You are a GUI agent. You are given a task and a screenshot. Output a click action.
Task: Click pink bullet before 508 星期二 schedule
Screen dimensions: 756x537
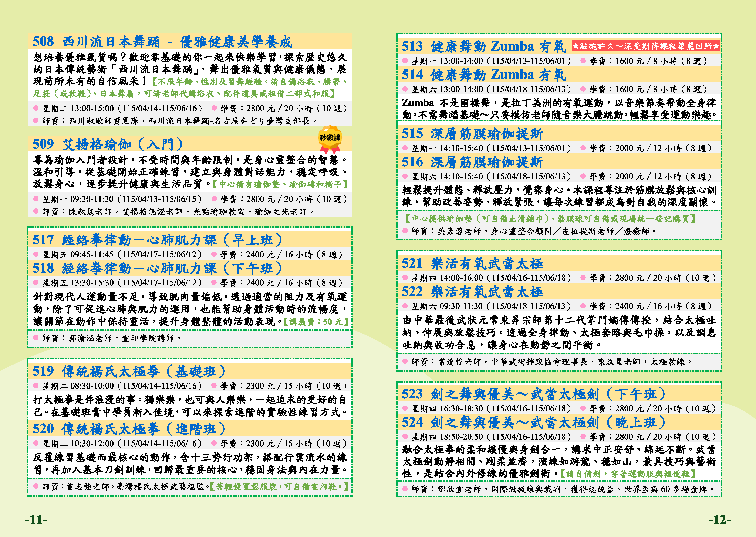36,108
